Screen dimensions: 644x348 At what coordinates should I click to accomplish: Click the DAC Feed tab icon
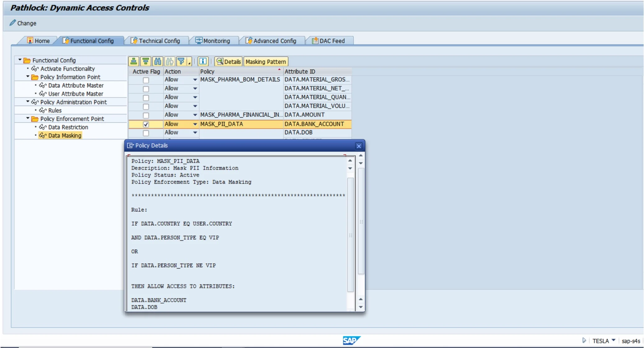(x=315, y=40)
